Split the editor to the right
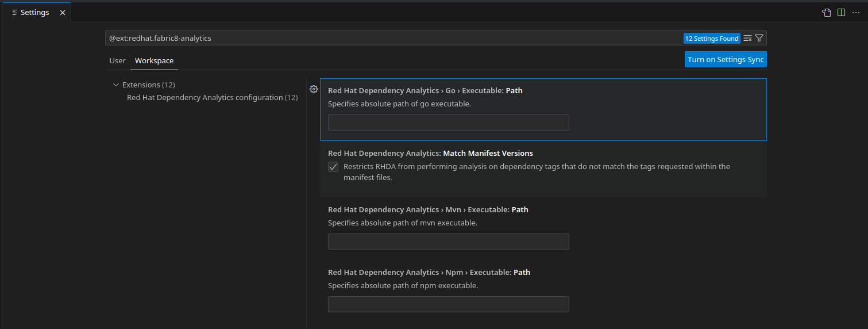The height and width of the screenshot is (329, 868). coord(841,13)
